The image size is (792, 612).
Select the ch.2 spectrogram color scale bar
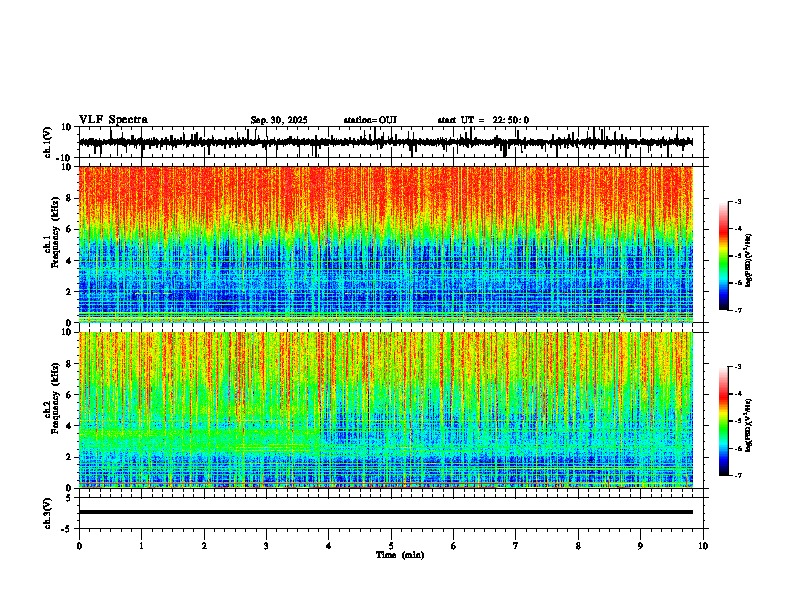coord(723,421)
